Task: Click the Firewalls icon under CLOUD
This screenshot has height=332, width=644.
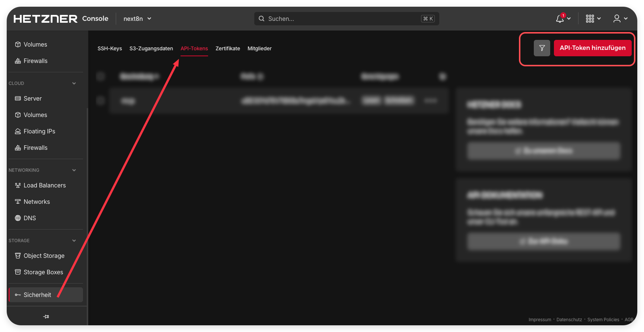Action: (x=17, y=148)
